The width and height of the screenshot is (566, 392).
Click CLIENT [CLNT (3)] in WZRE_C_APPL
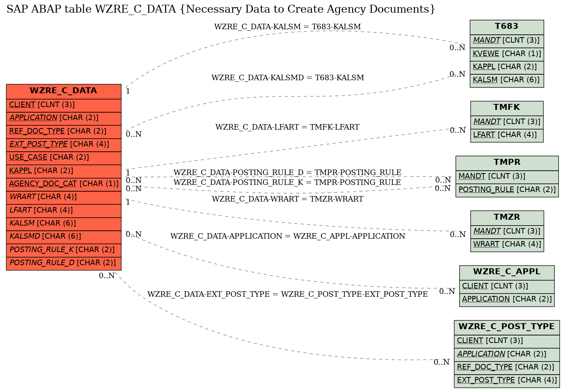click(x=507, y=286)
